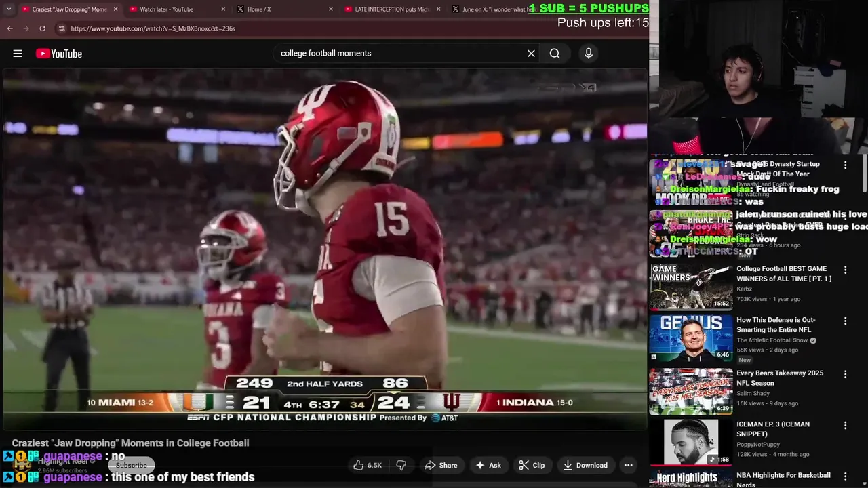Open 'The Athletic Football Show' channel link
The image size is (868, 488).
pyautogui.click(x=772, y=340)
